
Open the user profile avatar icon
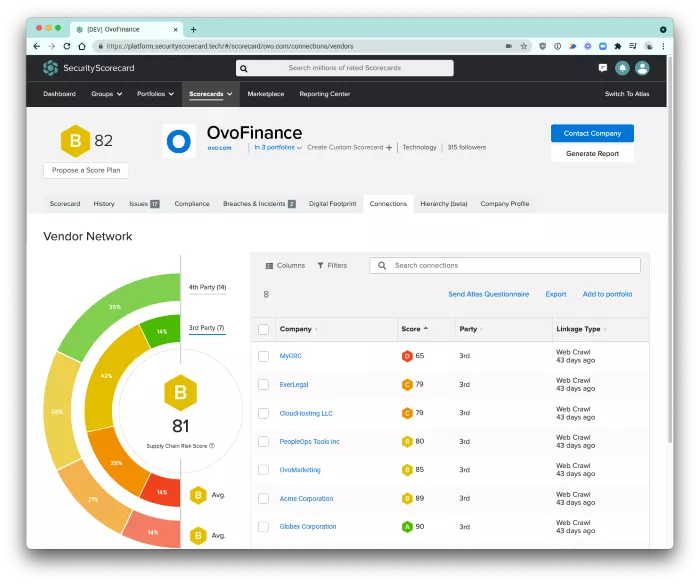tap(642, 68)
